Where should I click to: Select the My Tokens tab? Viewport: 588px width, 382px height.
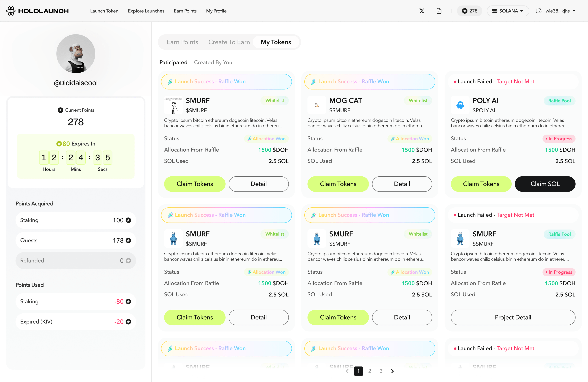(276, 42)
